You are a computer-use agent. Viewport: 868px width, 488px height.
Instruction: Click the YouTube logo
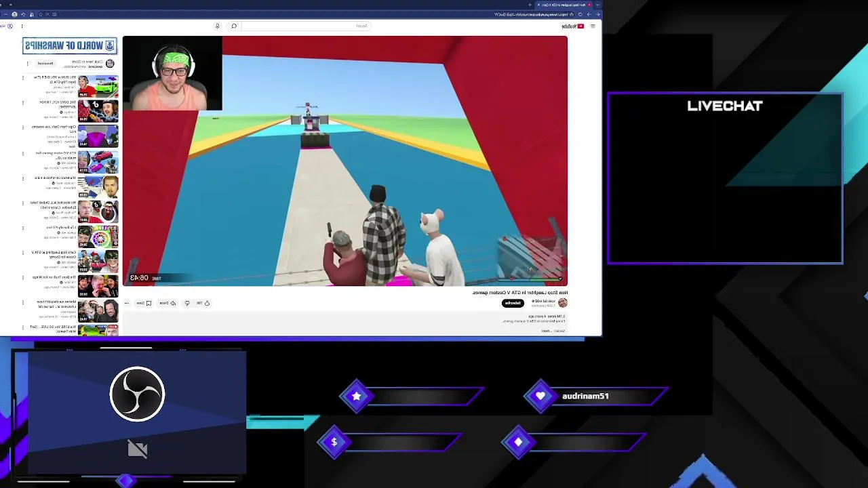573,26
